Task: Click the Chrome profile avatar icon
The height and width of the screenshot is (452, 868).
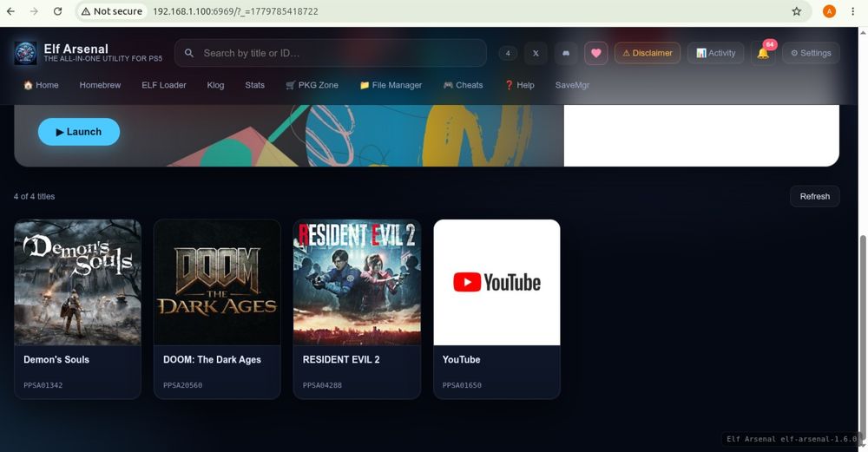Action: coord(829,11)
